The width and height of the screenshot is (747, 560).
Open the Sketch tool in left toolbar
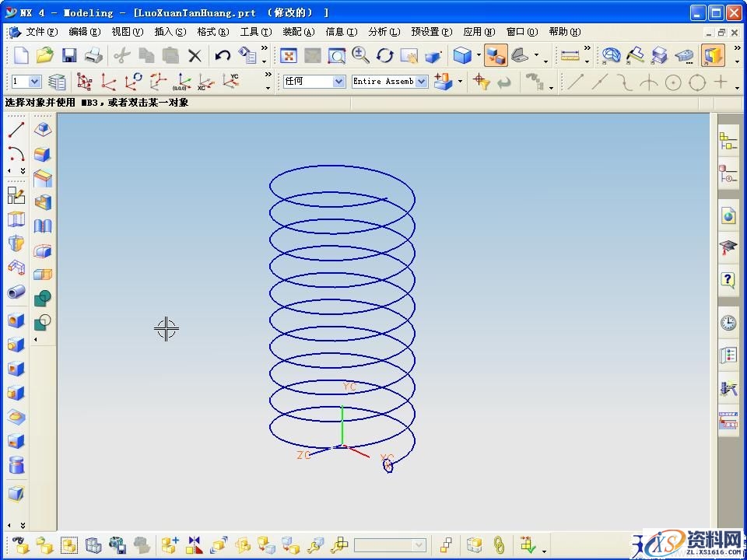click(16, 195)
